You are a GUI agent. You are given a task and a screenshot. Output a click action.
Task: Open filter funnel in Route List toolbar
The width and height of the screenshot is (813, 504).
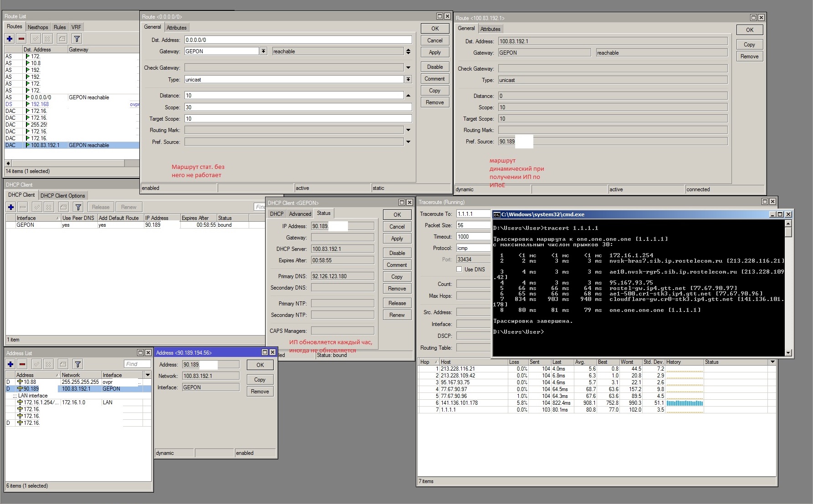[x=77, y=39]
